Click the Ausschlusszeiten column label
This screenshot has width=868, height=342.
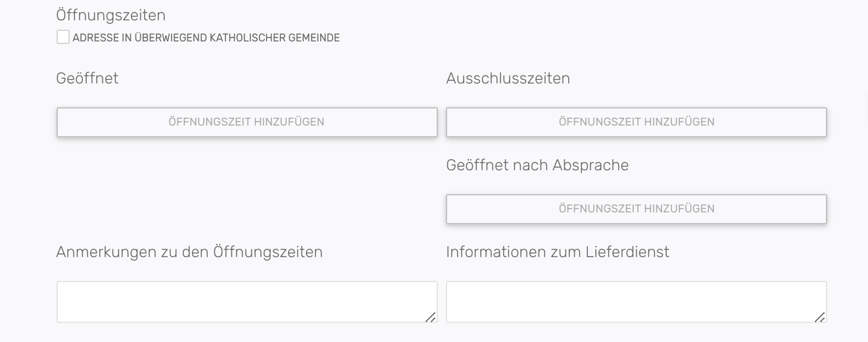point(508,78)
